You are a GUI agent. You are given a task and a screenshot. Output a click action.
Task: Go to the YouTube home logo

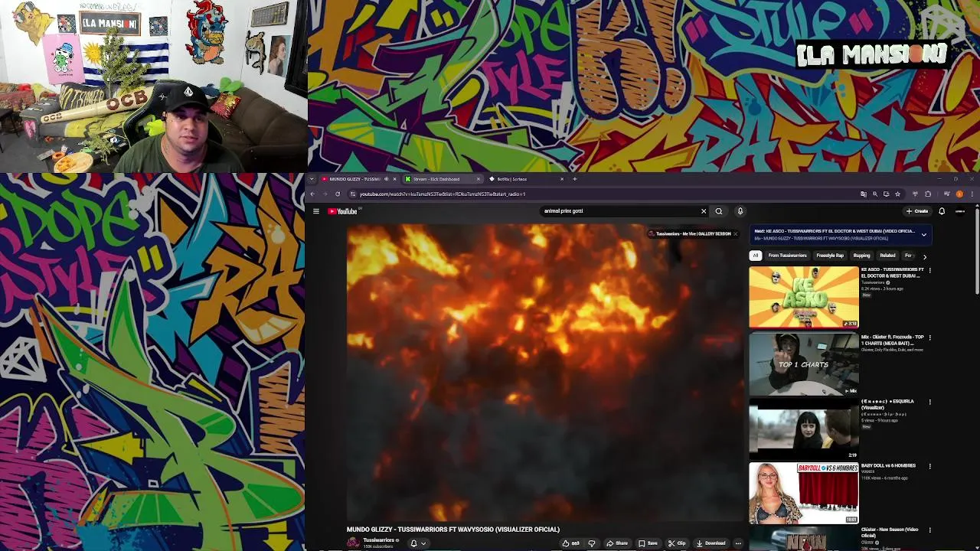pos(343,211)
